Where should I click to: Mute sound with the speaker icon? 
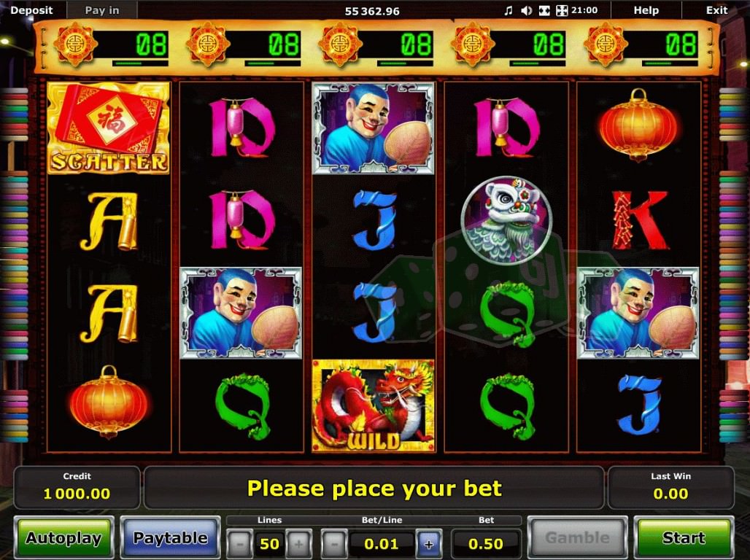[526, 10]
